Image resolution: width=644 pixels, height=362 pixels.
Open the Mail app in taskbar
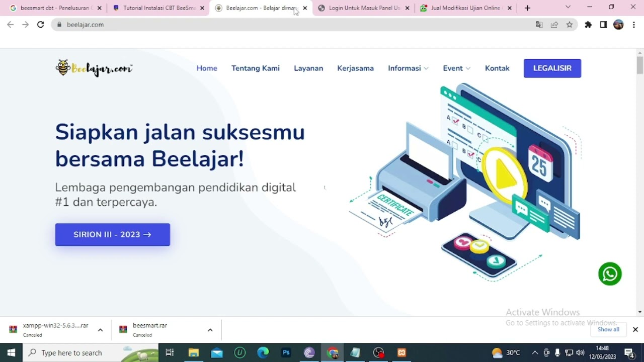[217, 352]
